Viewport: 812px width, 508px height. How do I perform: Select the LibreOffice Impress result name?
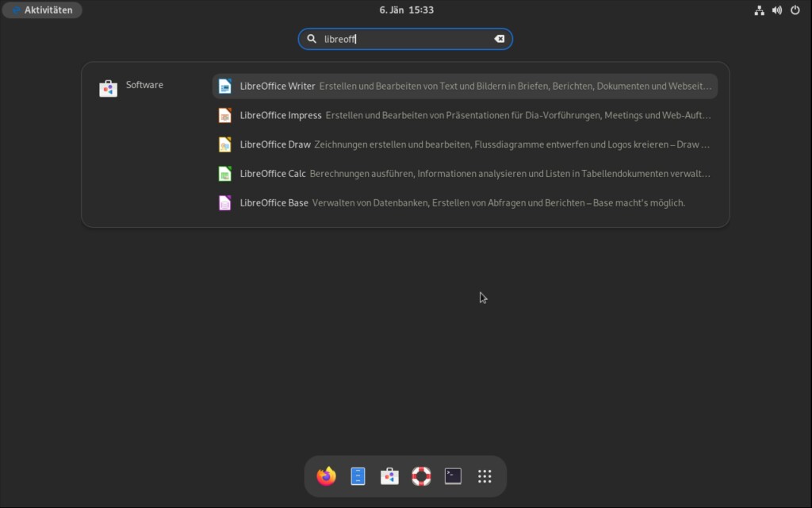click(x=281, y=115)
